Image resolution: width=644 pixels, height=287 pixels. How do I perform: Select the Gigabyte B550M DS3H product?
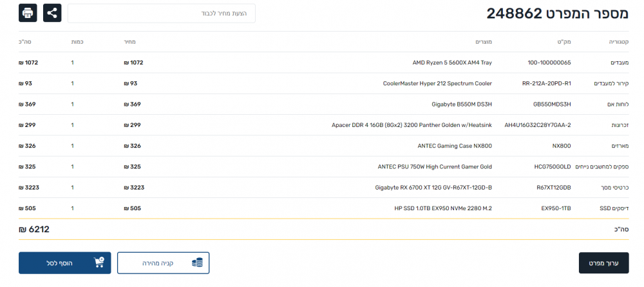click(x=462, y=104)
